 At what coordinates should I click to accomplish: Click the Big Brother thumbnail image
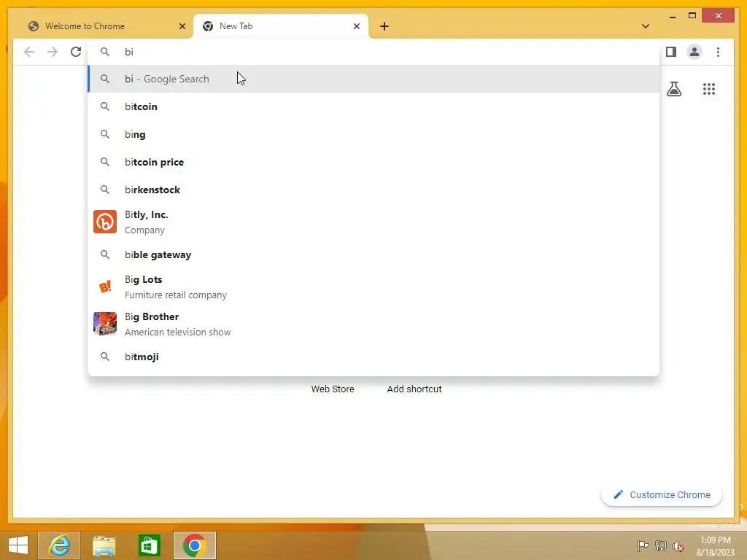[105, 324]
